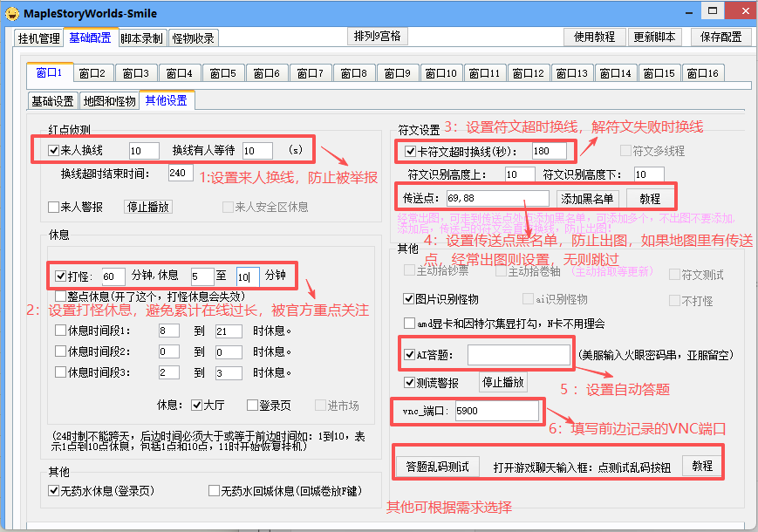Toggle the 卡符文超时换线 checkbox
758x532 pixels.
point(411,151)
